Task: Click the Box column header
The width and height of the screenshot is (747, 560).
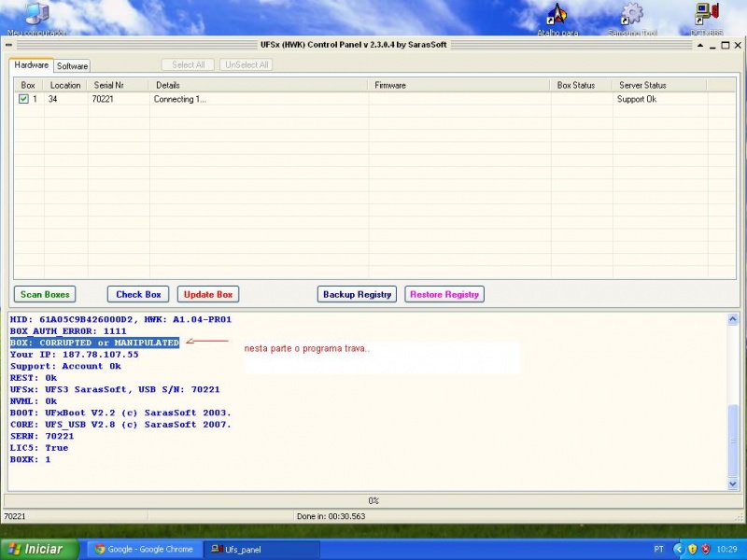Action: pos(29,85)
